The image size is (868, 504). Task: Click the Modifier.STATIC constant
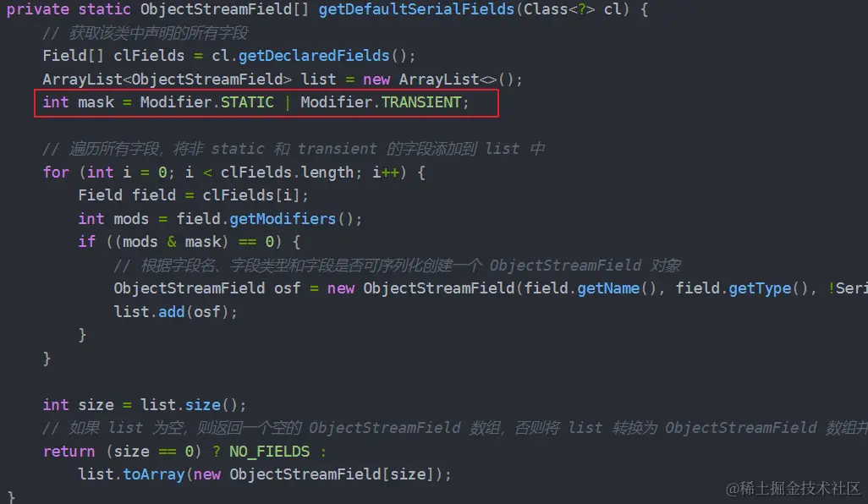[206, 102]
